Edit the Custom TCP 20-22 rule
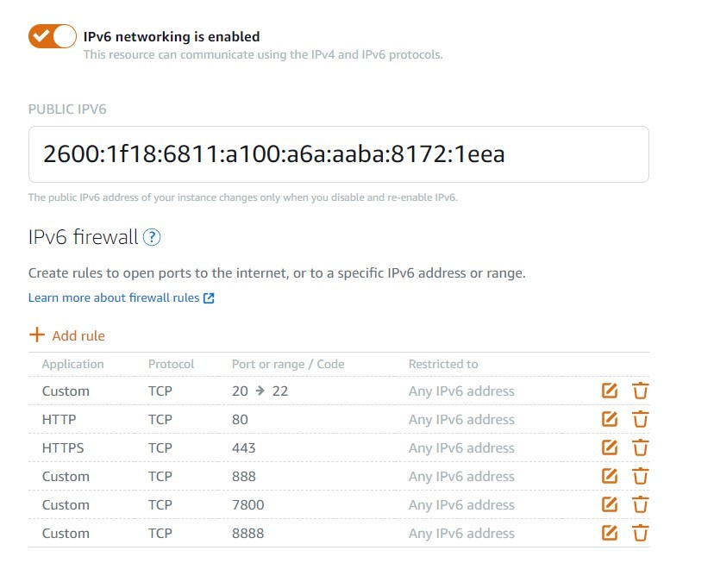 [x=610, y=391]
